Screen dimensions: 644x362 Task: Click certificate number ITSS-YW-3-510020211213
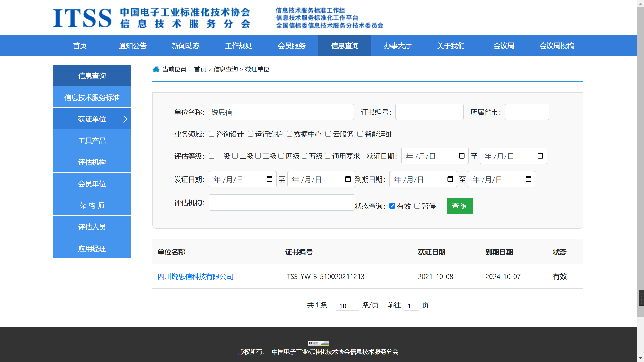[325, 276]
